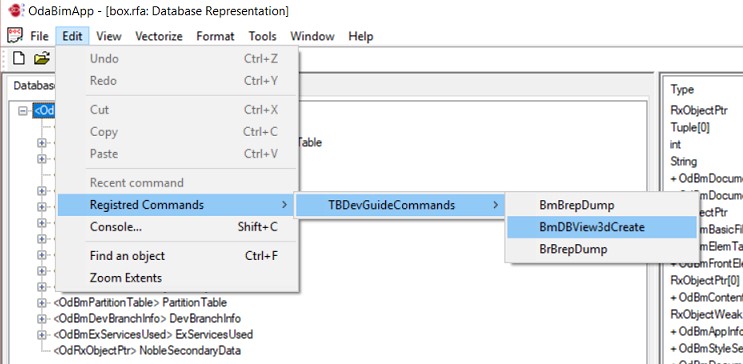The height and width of the screenshot is (364, 743).
Task: Open the Tools menu
Action: point(262,36)
